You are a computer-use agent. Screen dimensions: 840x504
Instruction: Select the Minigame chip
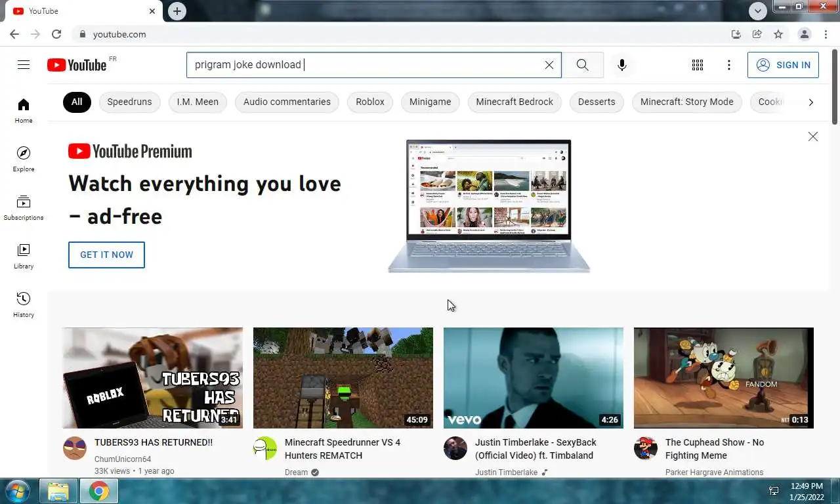coord(430,102)
